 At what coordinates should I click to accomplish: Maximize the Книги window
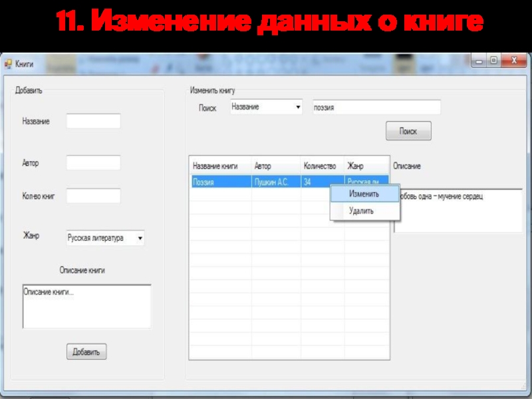click(x=493, y=61)
